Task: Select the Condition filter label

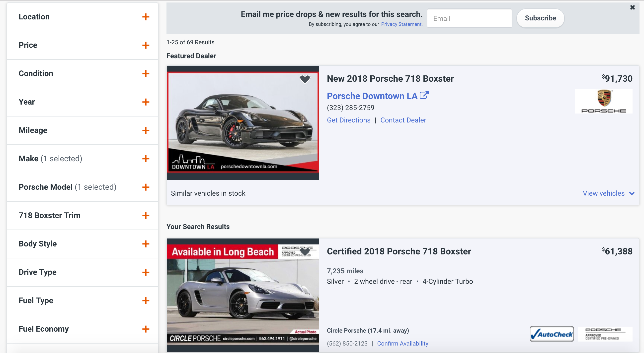Action: (x=36, y=74)
